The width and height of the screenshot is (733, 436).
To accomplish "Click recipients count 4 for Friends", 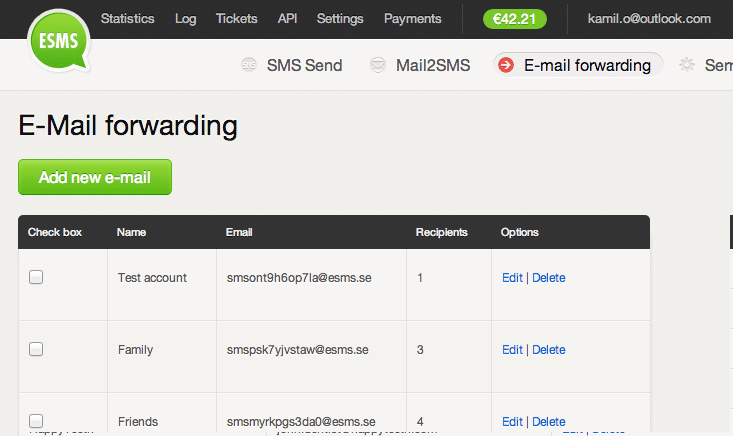I will pos(420,422).
